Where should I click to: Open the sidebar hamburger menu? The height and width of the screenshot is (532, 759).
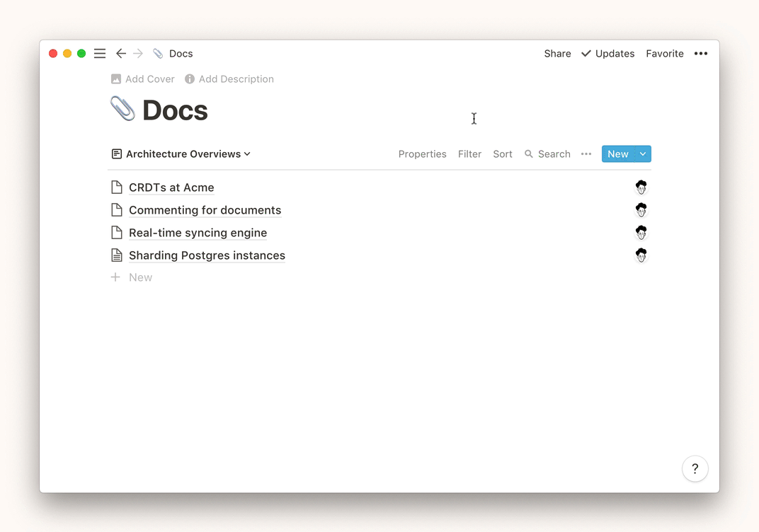(x=100, y=54)
